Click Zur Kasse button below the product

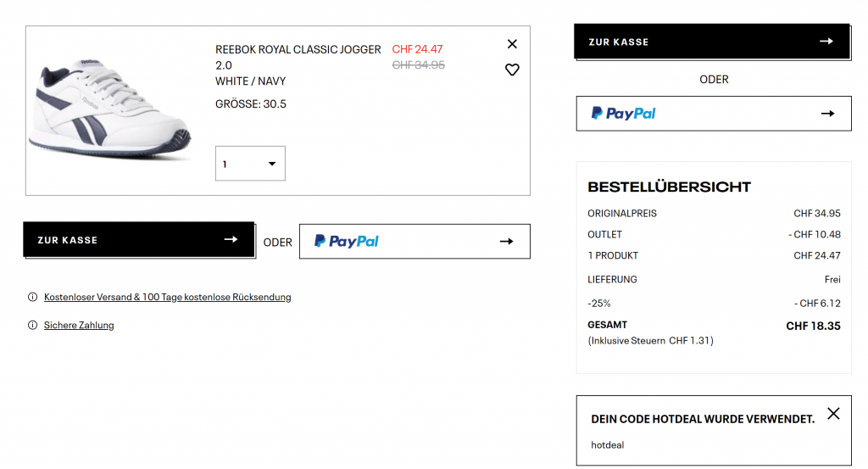point(139,240)
